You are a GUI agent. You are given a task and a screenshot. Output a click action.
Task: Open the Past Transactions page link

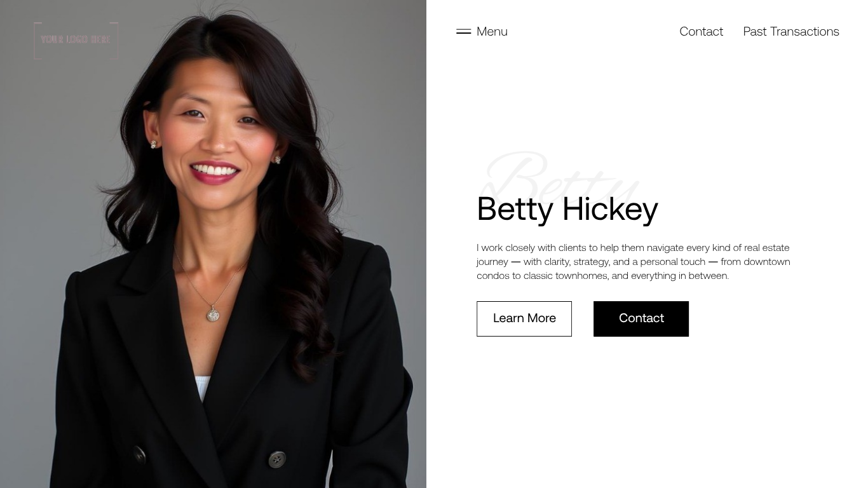coord(791,31)
